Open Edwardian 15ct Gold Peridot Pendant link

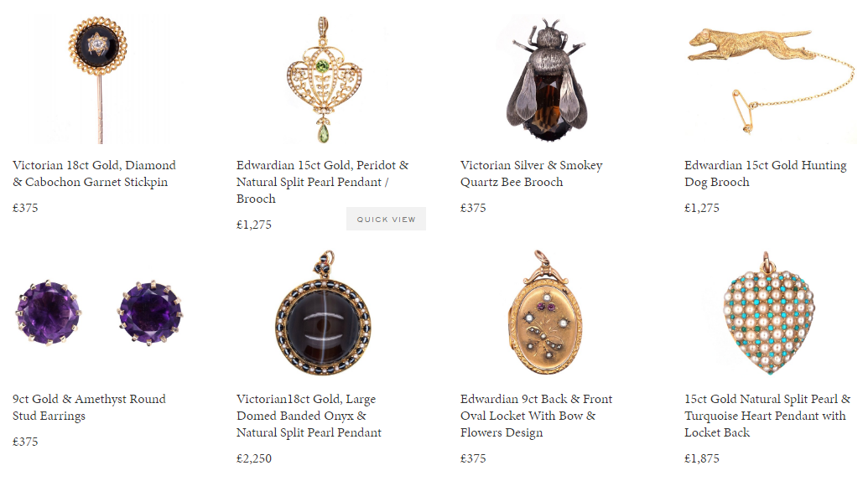pos(323,182)
